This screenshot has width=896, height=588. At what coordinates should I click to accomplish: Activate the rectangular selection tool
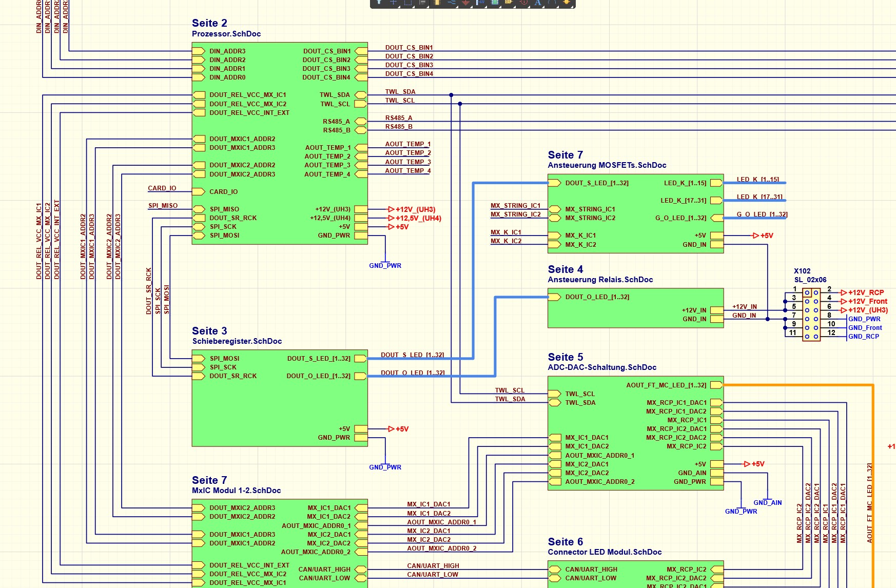tap(407, 3)
